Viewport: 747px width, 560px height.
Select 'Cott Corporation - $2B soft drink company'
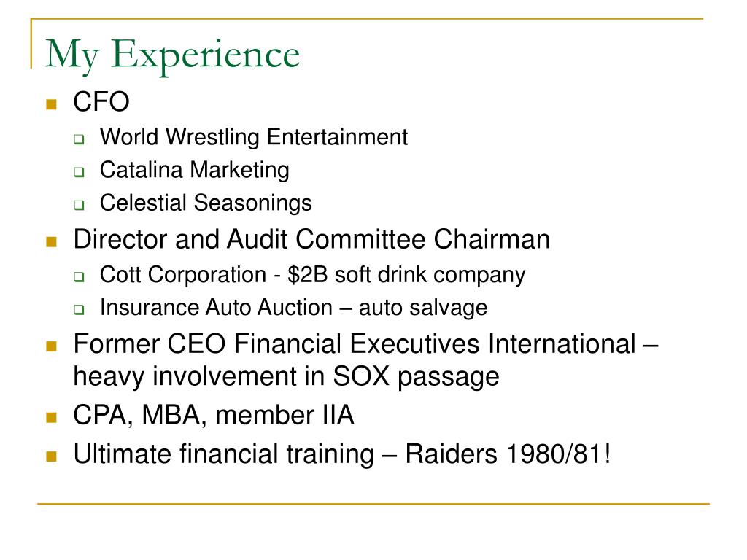312,275
